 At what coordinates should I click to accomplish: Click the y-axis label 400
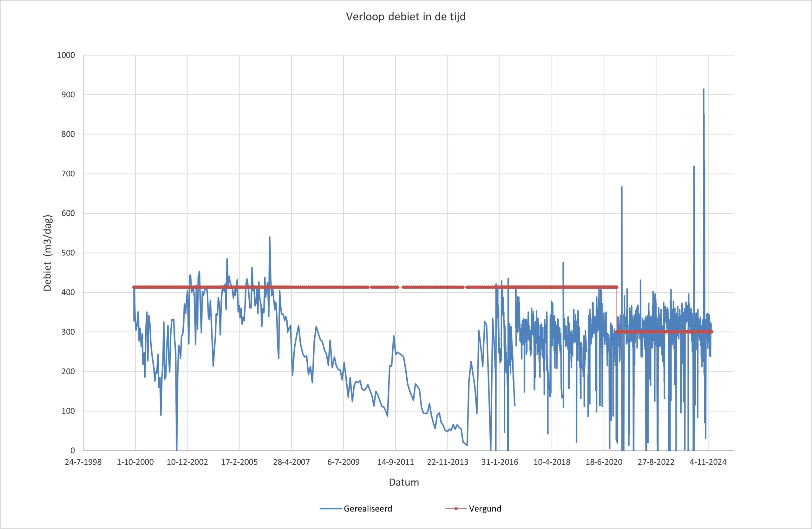coord(68,293)
